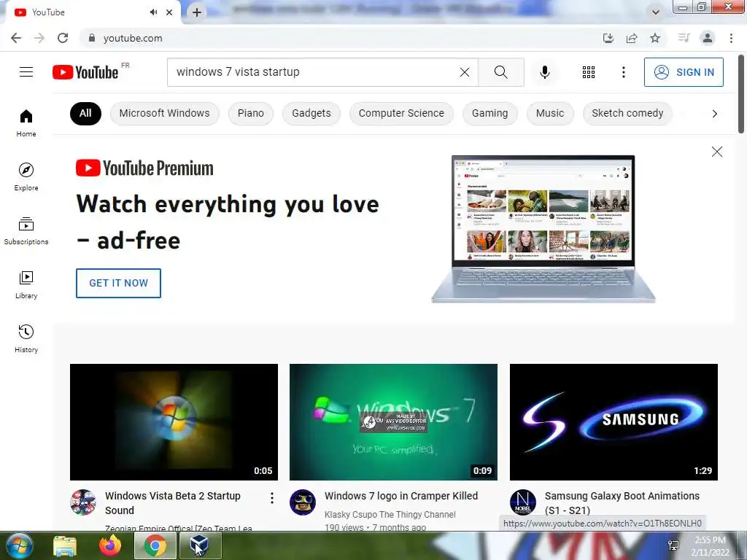This screenshot has width=747, height=560.
Task: Select the Piano chip
Action: point(251,113)
